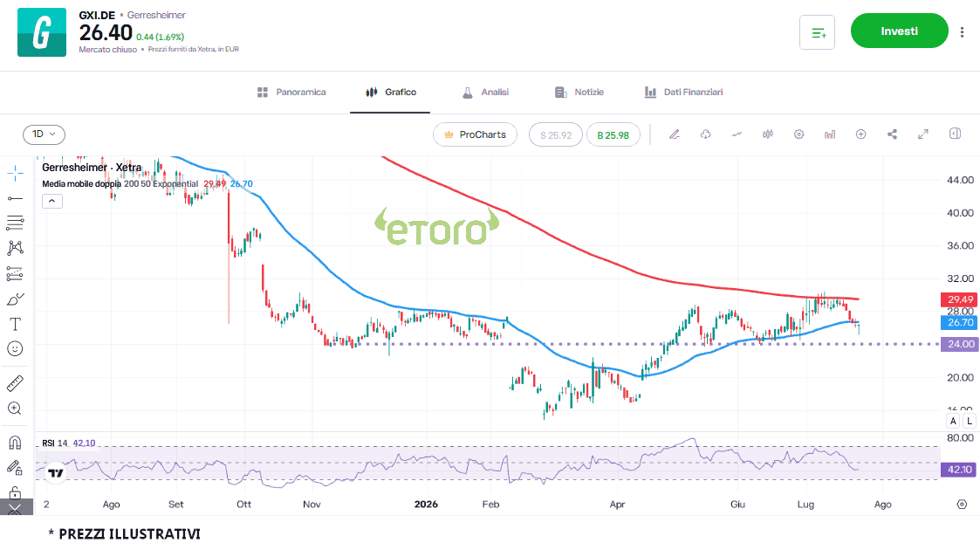Screen dimensions: 980x543
Task: Open the 1D timeframe dropdown
Action: (44, 134)
